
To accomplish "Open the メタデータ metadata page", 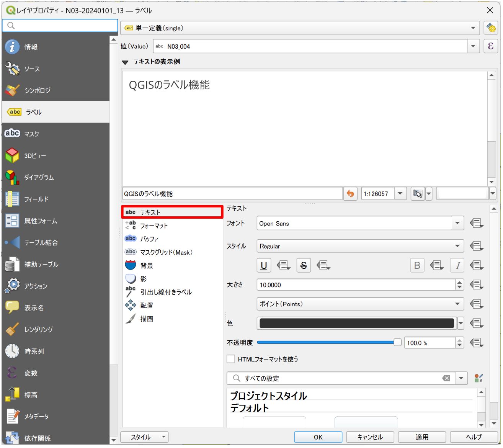I will pyautogui.click(x=56, y=416).
